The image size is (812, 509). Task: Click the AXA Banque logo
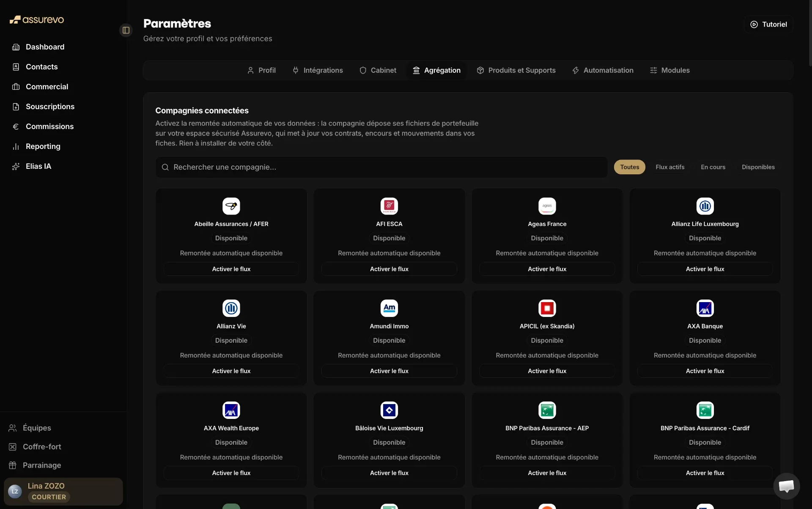coord(705,308)
